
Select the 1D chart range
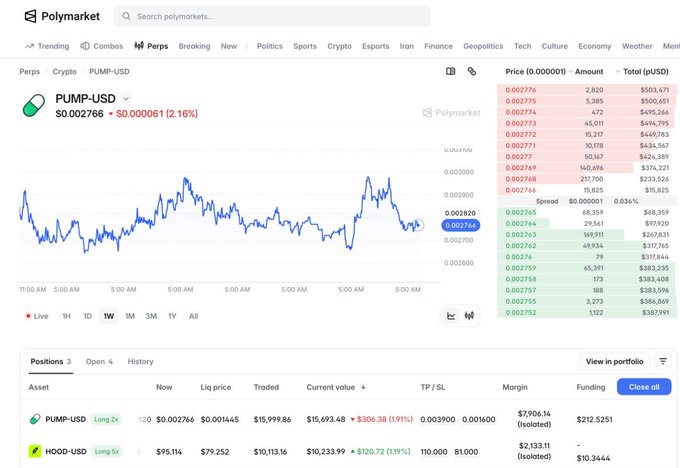[x=88, y=316]
